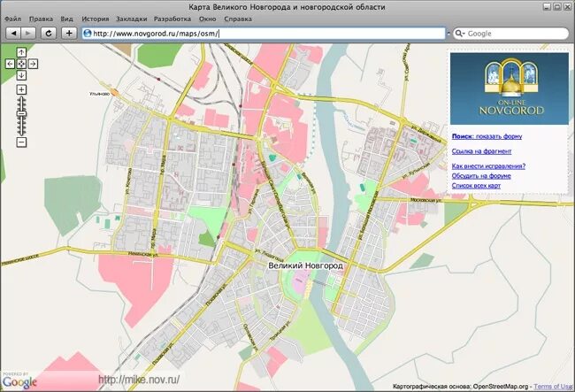Open the Закладки menu
This screenshot has height=392, width=575.
click(x=131, y=19)
